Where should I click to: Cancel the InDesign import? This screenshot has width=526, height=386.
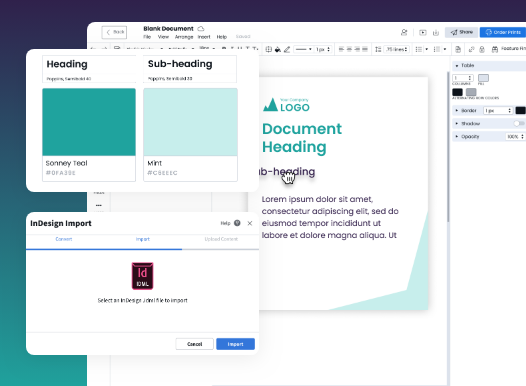194,344
